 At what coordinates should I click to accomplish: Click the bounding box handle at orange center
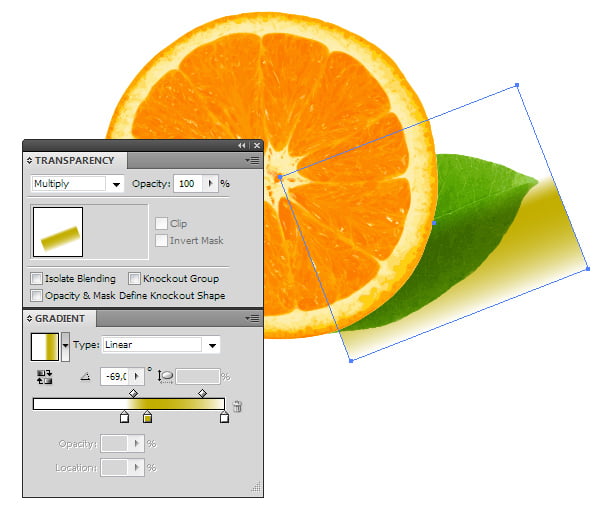[280, 177]
